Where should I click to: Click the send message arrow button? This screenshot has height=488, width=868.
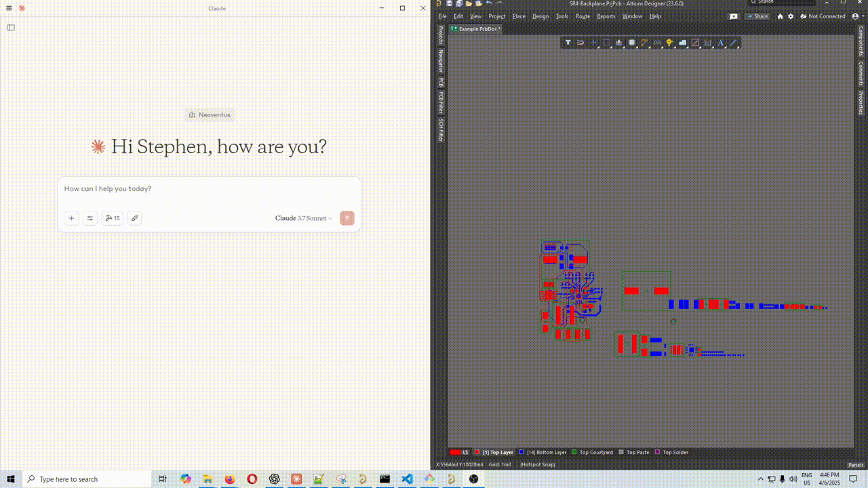(347, 218)
